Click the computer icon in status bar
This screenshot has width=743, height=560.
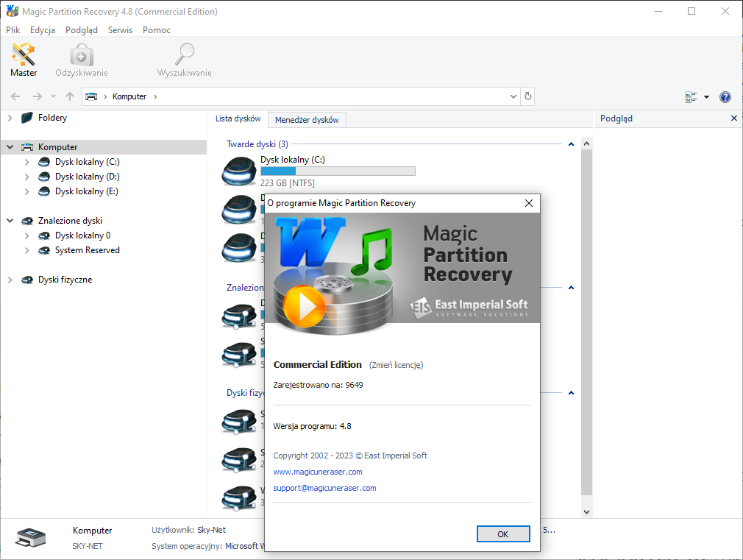tap(31, 538)
